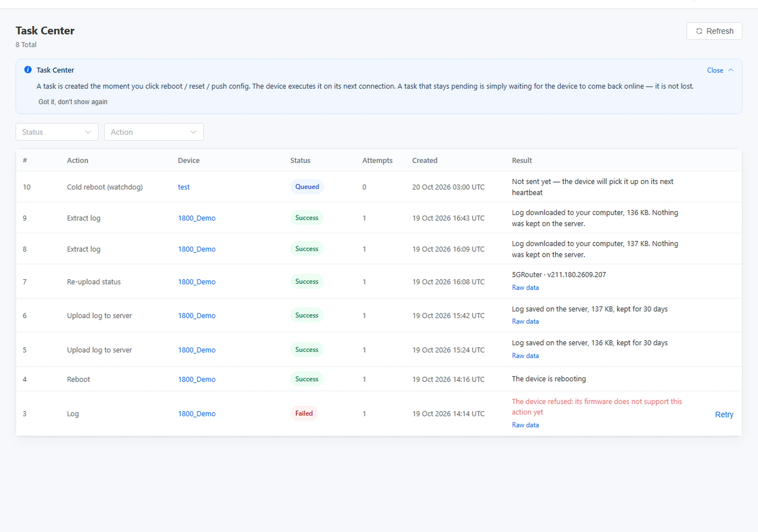
Task: Click the Created column header
Action: [x=424, y=160]
